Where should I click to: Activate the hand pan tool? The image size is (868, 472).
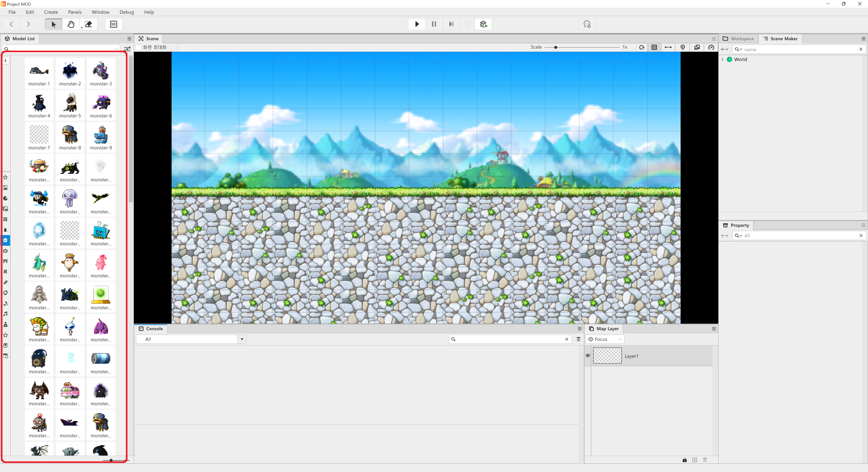pyautogui.click(x=71, y=24)
